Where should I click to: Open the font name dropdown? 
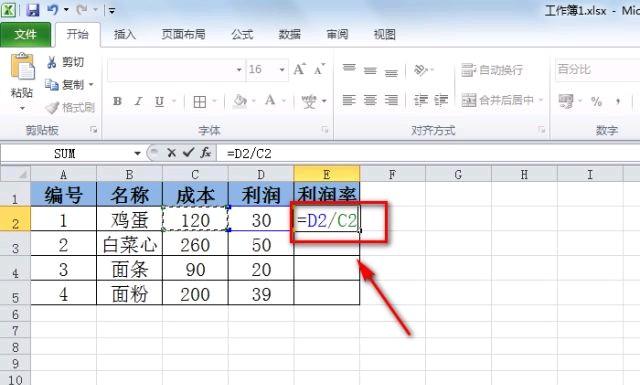pyautogui.click(x=239, y=70)
